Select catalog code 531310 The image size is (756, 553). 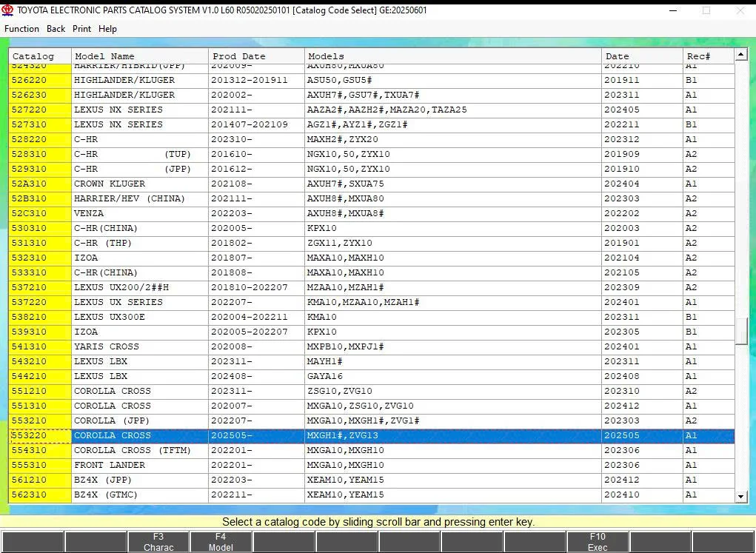coord(40,243)
